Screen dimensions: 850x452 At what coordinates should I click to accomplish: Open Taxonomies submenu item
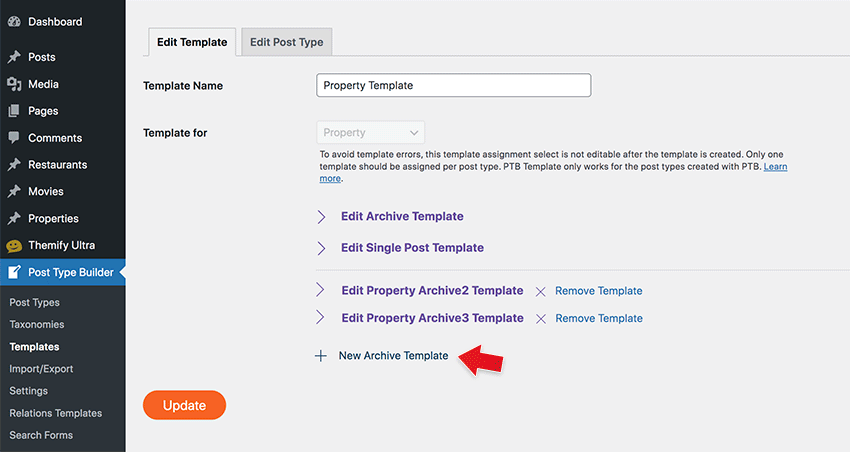point(37,325)
